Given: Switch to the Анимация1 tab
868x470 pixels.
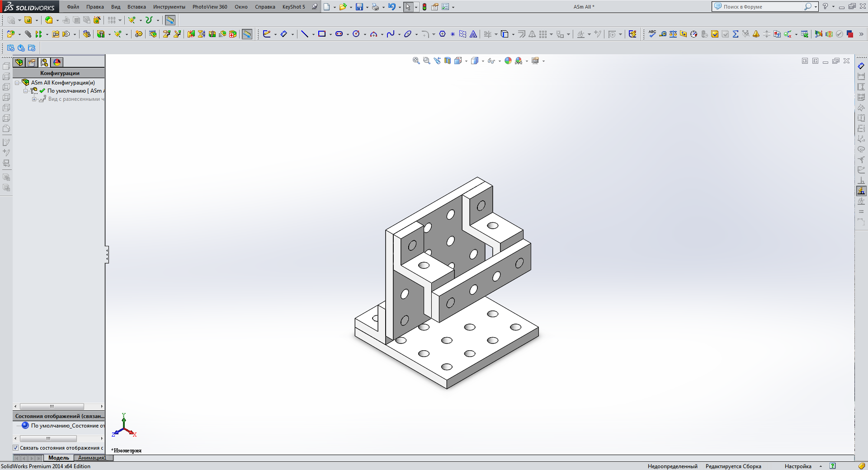Looking at the screenshot, I should click(x=92, y=458).
